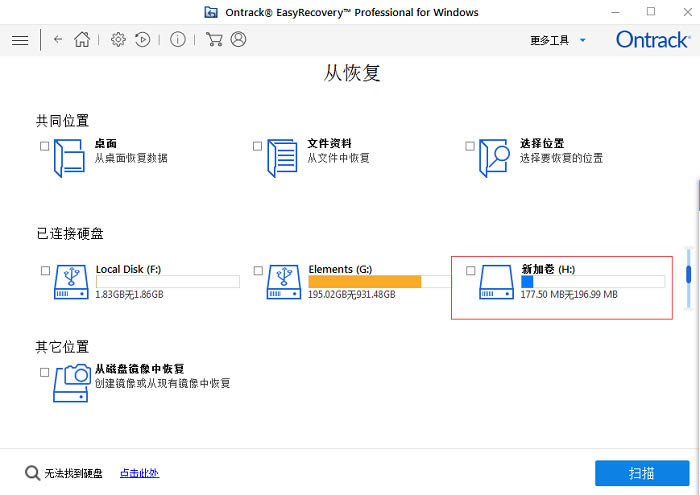700x495 pixels.
Task: Tick the Local Disk (F:) checkbox
Action: point(45,270)
